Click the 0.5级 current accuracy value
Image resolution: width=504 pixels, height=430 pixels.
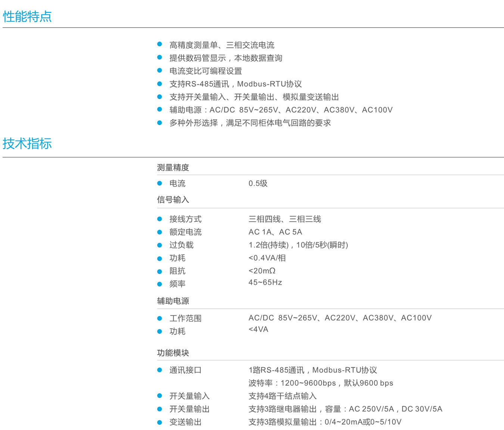[x=258, y=183]
